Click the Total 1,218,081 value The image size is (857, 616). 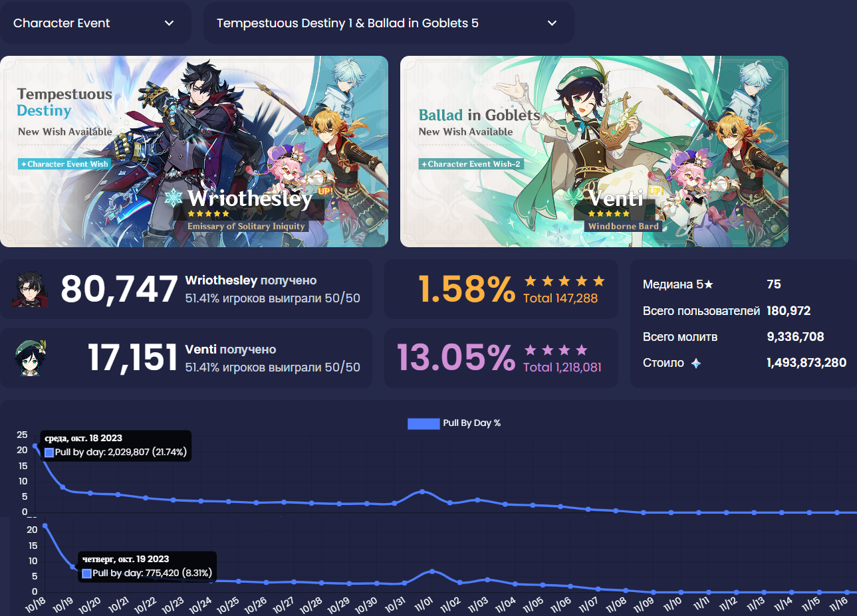(562, 367)
